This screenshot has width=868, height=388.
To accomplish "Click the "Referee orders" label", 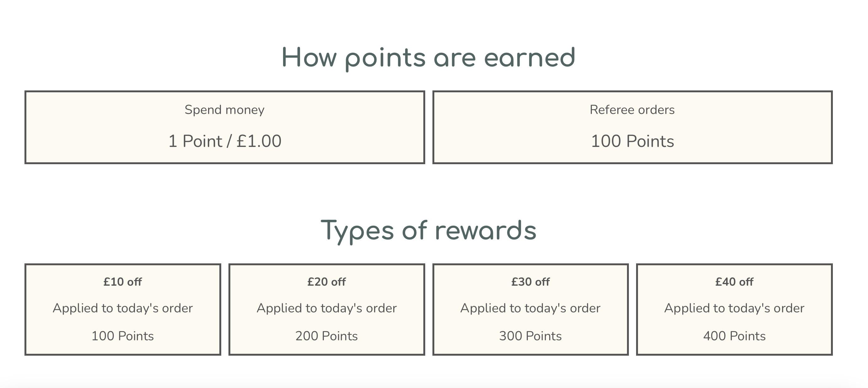I will coord(632,110).
